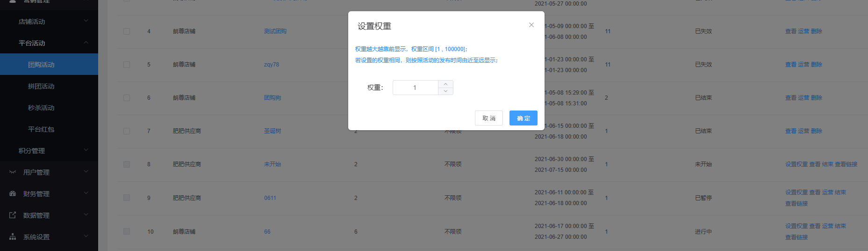
Task: Select the checkbox for row 7
Action: coord(127,131)
